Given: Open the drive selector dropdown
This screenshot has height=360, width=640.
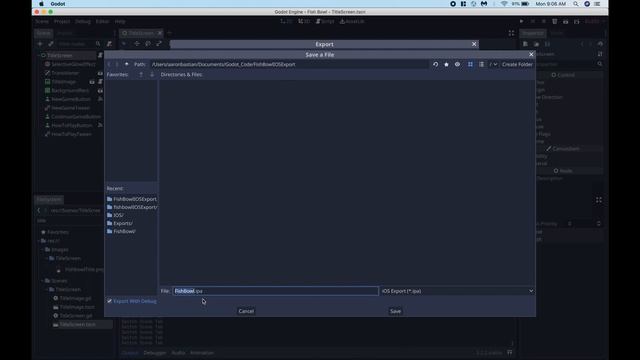Looking at the screenshot, I should click(493, 64).
